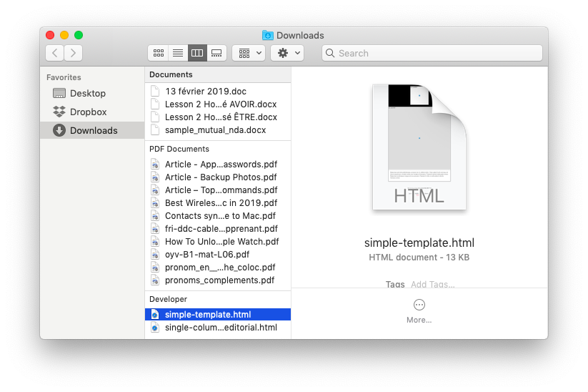Click the forward navigation arrow
588x392 pixels.
(x=73, y=53)
